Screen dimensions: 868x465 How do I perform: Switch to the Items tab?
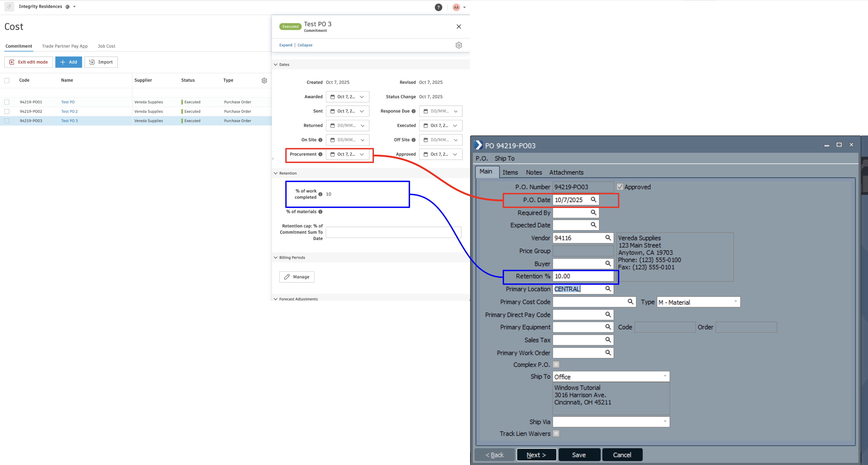point(510,172)
